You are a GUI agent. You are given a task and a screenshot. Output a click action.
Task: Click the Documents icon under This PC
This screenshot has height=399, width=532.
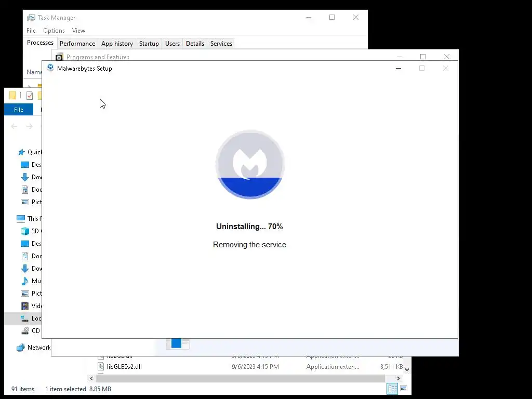25,256
